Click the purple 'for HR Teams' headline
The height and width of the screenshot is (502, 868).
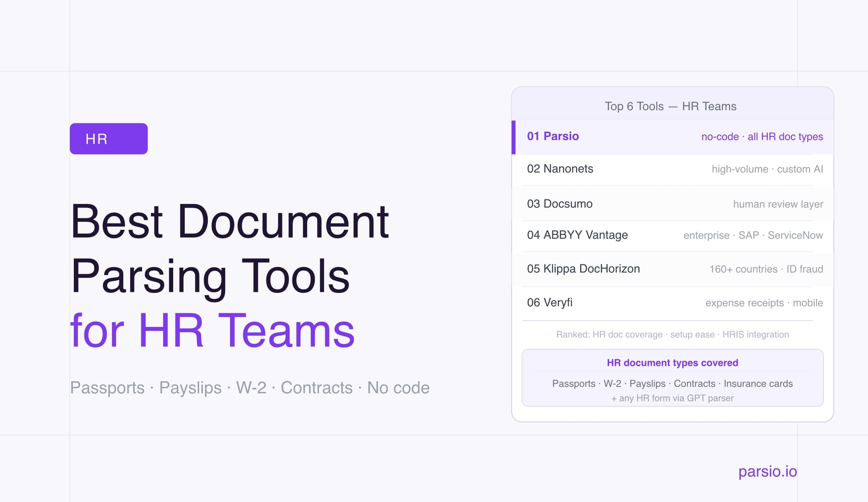click(x=213, y=331)
